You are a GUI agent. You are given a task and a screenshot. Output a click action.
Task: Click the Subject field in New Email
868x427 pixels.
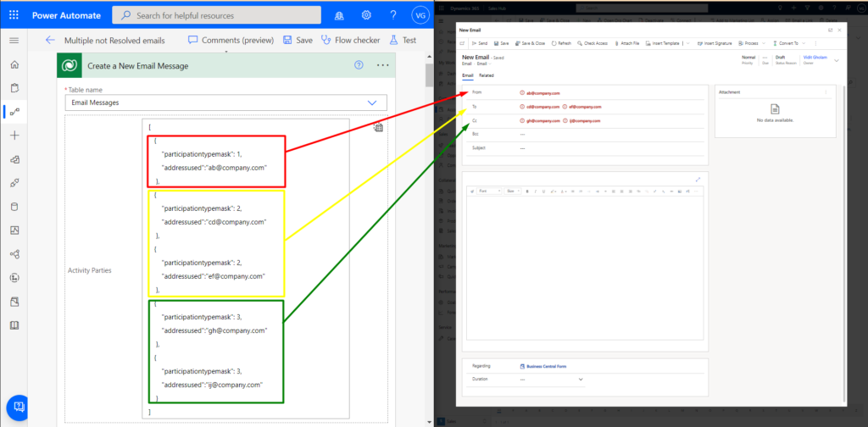coord(584,148)
